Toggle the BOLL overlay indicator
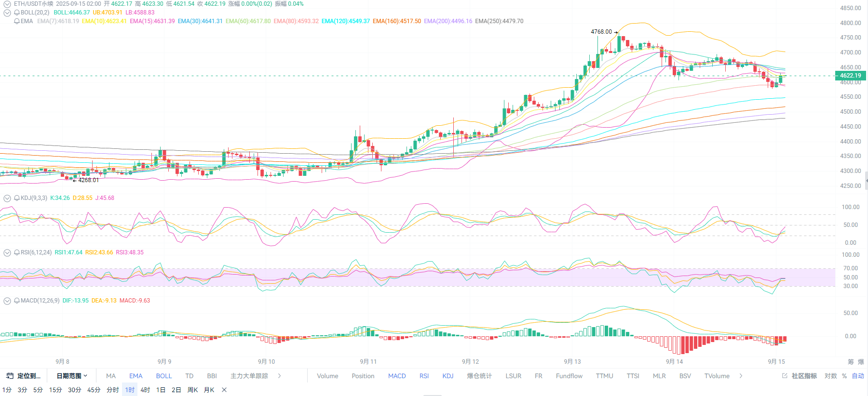Screen dimensions: 868x396 click(x=164, y=376)
